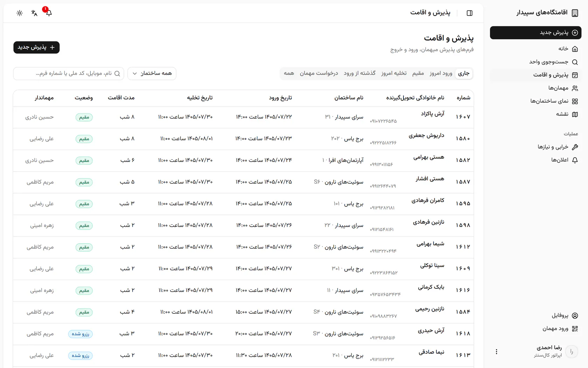588x368 pixels.
Task: Show the همه tab
Action: click(x=289, y=73)
